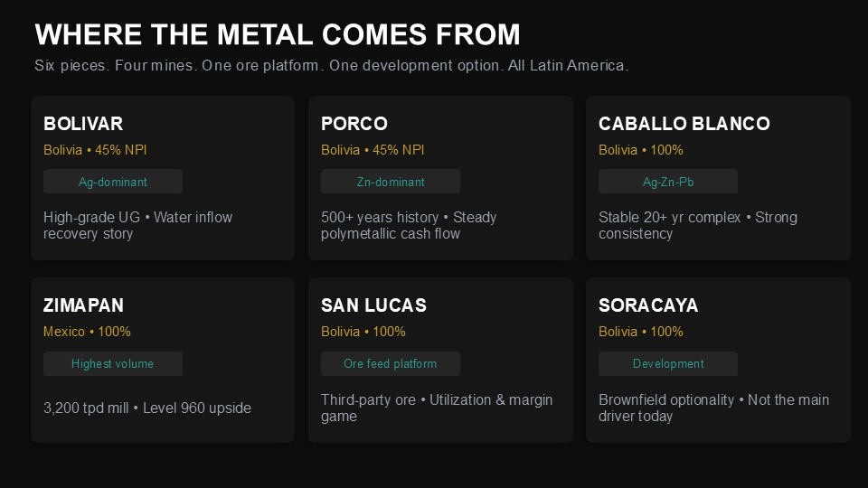
Task: Click the WHERE THE METAL COMES FROM title
Action: tap(278, 34)
